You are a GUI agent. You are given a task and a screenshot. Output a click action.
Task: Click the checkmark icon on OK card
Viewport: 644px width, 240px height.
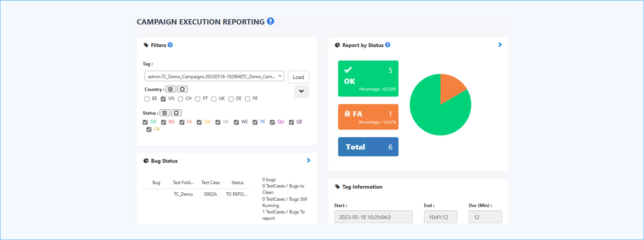point(348,70)
